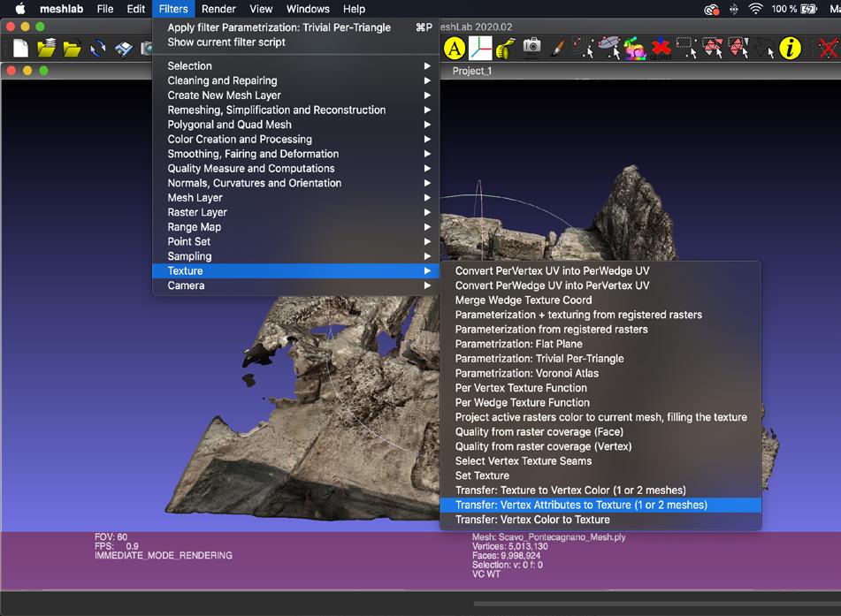841x616 pixels.
Task: Expand Remeshing, Simplification and Reconstruction submenu arrow
Action: coord(427,110)
